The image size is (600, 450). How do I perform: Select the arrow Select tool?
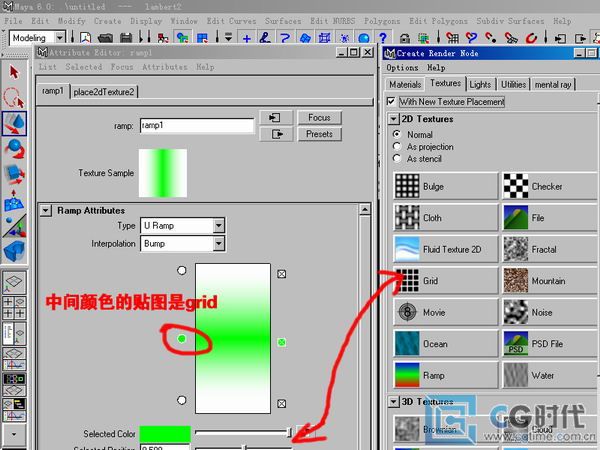14,72
